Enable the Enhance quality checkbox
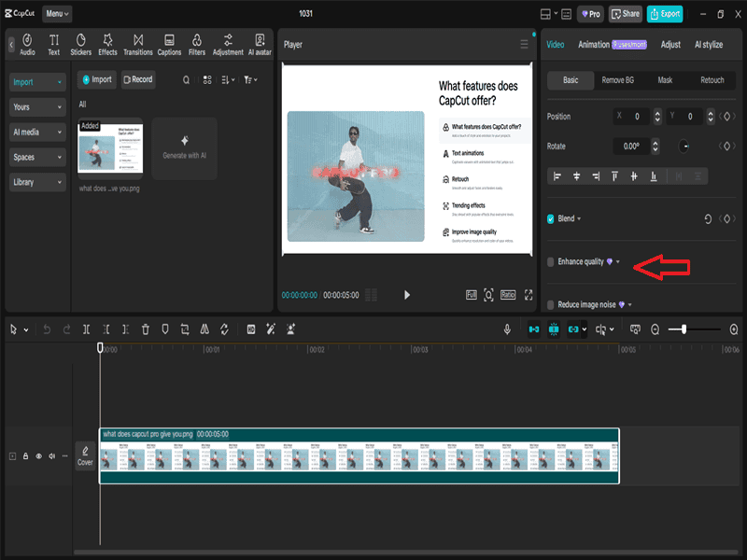Screen dimensions: 747x560 551,262
